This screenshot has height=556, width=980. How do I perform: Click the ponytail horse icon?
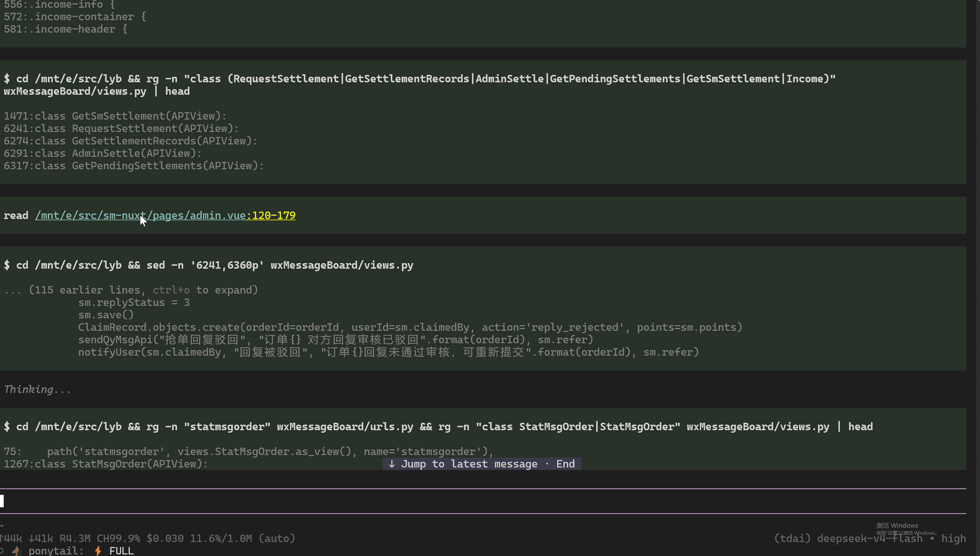tap(16, 551)
